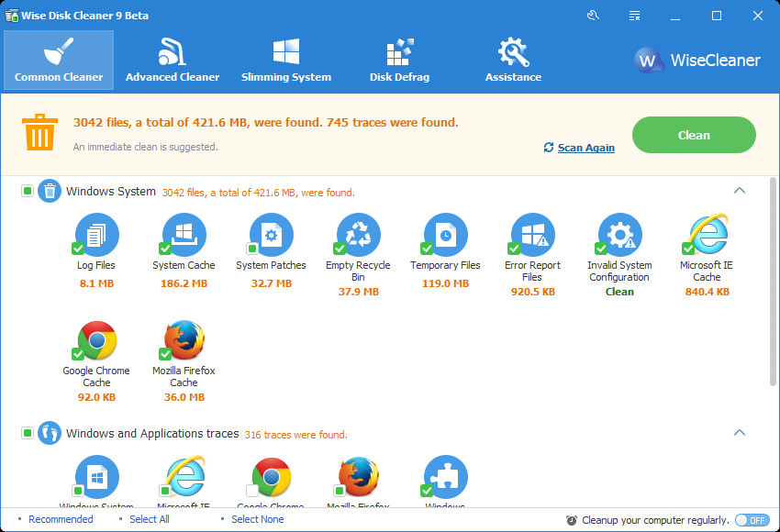Uncheck the Error Report Files checkbox
The image size is (780, 532).
[513, 248]
